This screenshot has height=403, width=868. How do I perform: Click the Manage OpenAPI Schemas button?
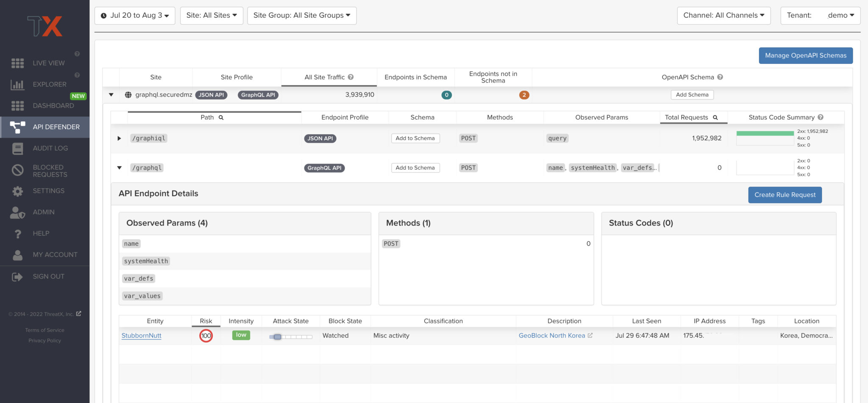coord(806,55)
